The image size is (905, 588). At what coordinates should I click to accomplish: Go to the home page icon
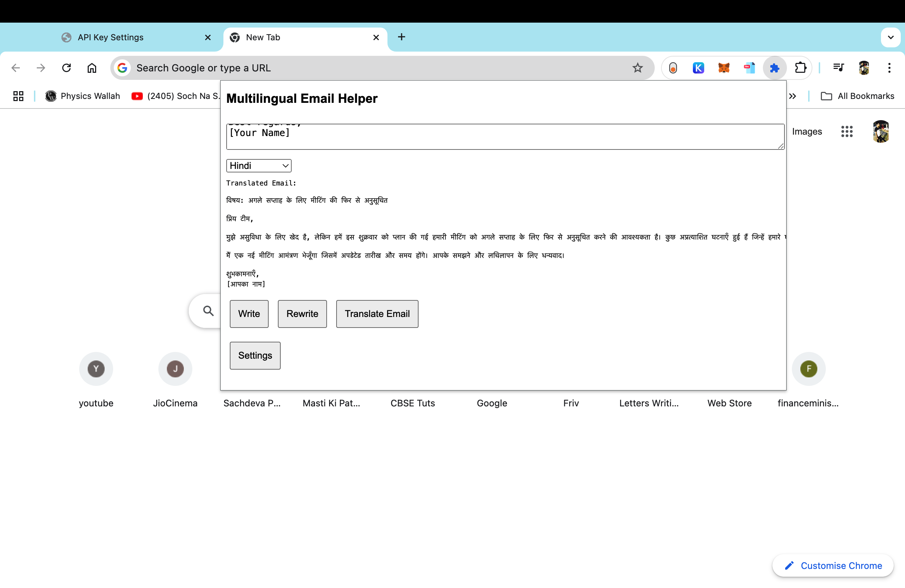pos(92,68)
